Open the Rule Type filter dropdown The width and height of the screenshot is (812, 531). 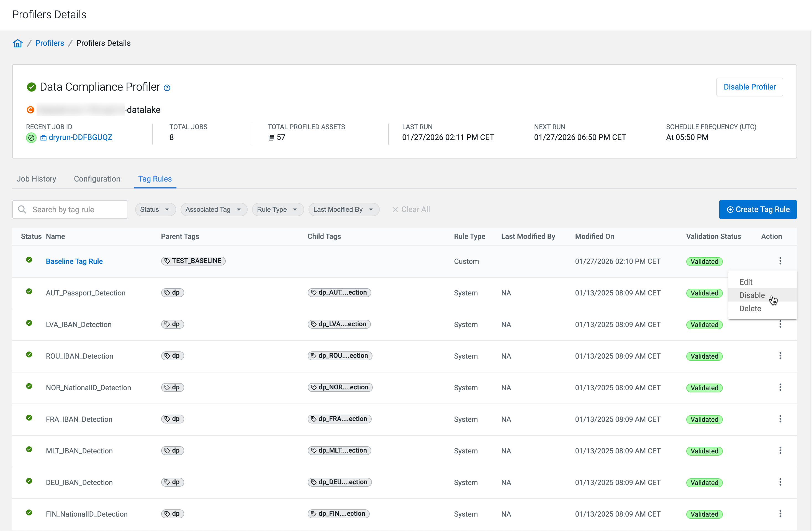[x=277, y=209]
